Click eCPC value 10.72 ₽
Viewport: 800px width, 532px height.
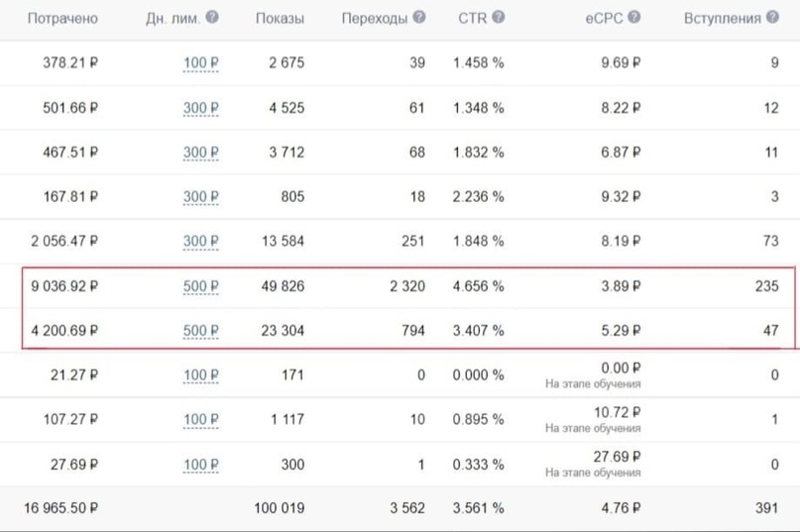click(x=617, y=412)
